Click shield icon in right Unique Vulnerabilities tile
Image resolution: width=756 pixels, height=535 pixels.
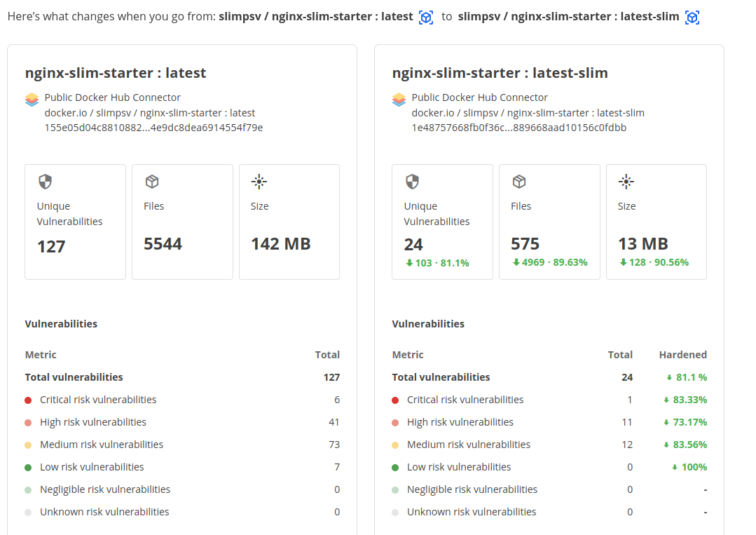coord(412,182)
